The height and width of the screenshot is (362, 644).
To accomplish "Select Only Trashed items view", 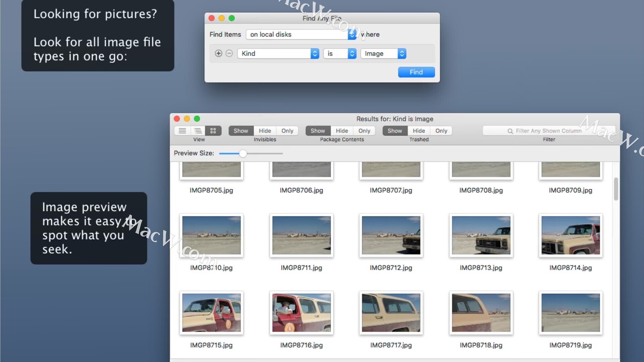I will 440,130.
